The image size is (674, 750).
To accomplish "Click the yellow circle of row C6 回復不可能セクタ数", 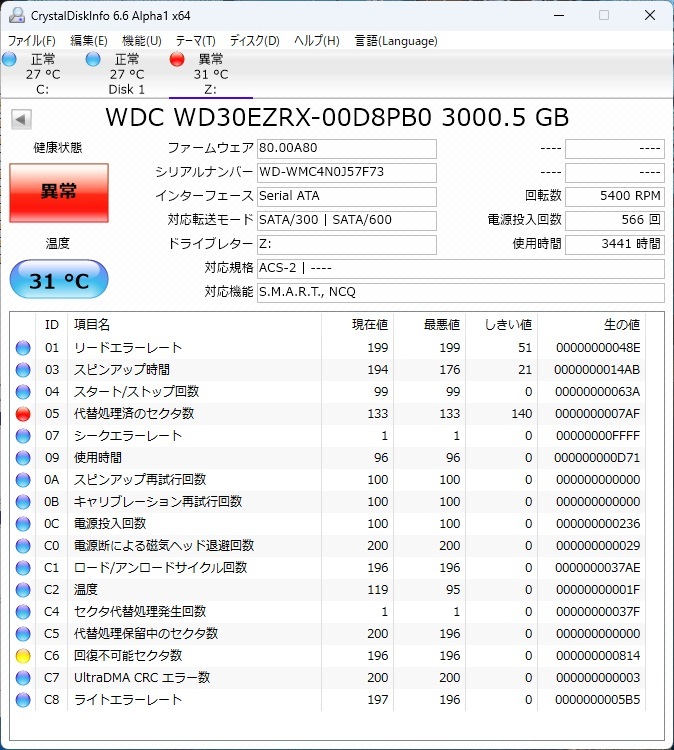I will click(x=23, y=656).
